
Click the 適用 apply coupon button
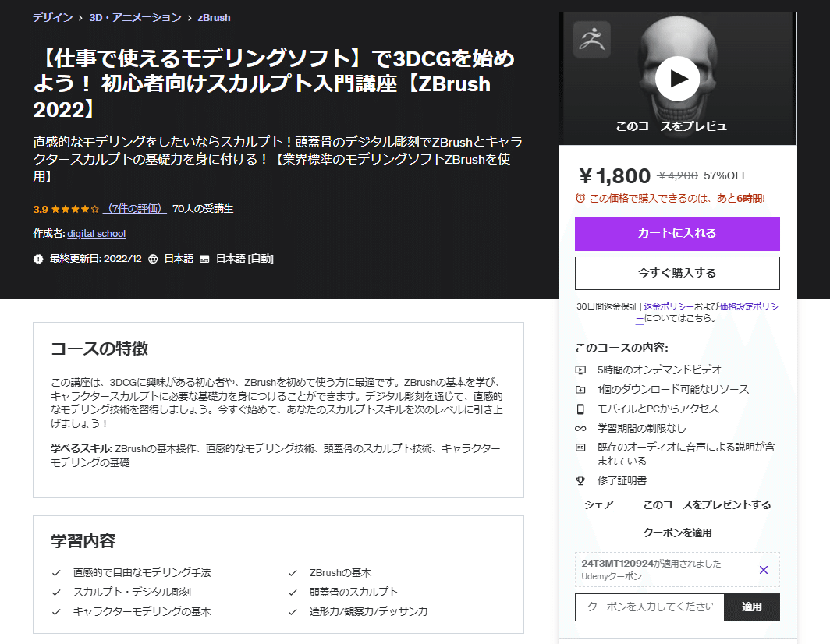click(752, 607)
